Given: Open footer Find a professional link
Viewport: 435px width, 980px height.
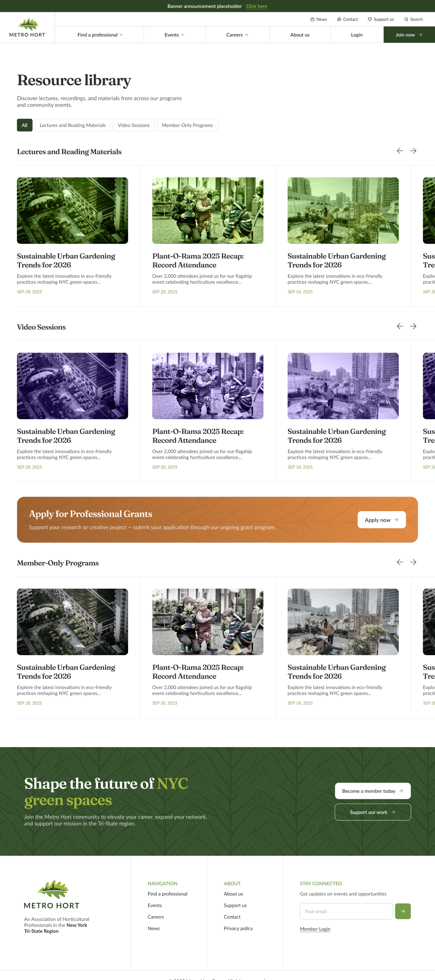Looking at the screenshot, I should click(167, 894).
